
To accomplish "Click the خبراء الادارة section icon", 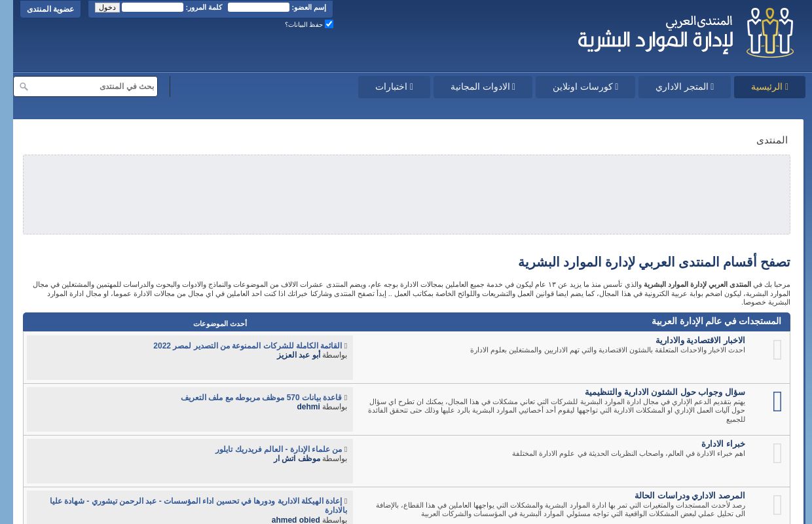I will 777,453.
